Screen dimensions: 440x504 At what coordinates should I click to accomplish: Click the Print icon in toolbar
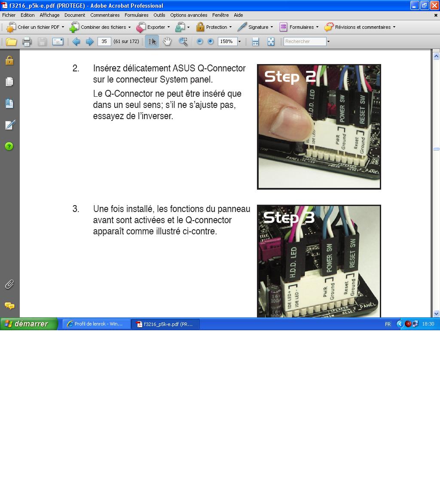(27, 42)
